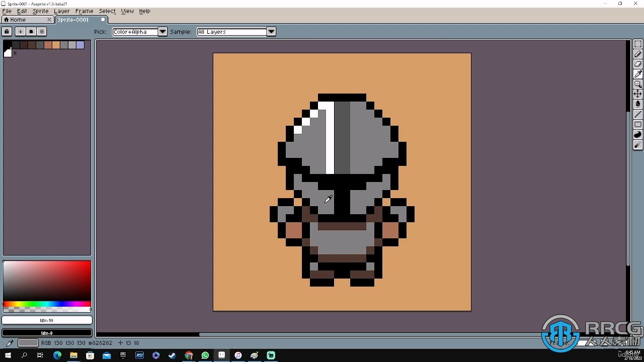Open the Mail app from the taskbar
The width and height of the screenshot is (644, 362).
[107, 355]
